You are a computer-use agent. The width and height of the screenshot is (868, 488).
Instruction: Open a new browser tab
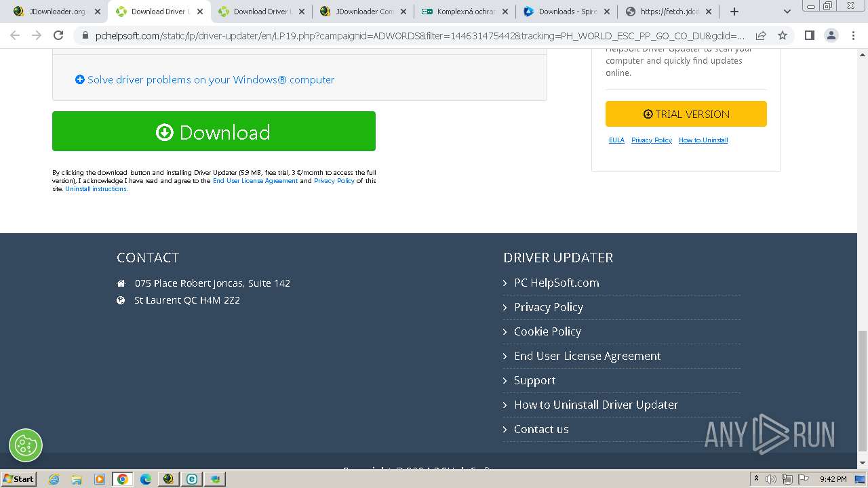tap(734, 12)
